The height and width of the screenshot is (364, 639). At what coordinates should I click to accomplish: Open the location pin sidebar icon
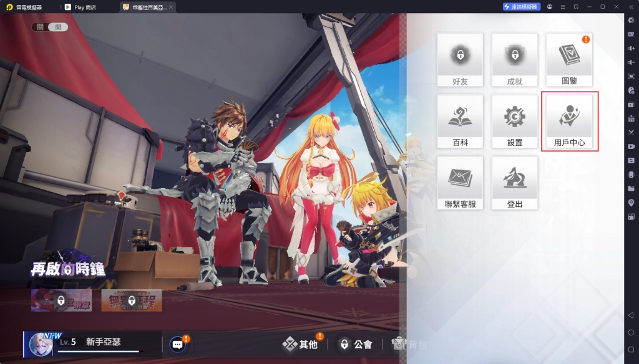[x=632, y=203]
